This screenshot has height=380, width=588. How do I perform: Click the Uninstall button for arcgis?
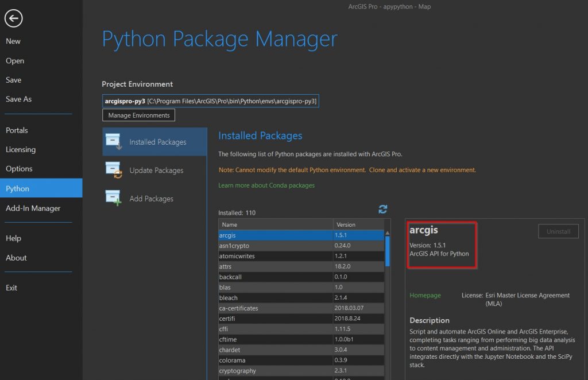558,231
